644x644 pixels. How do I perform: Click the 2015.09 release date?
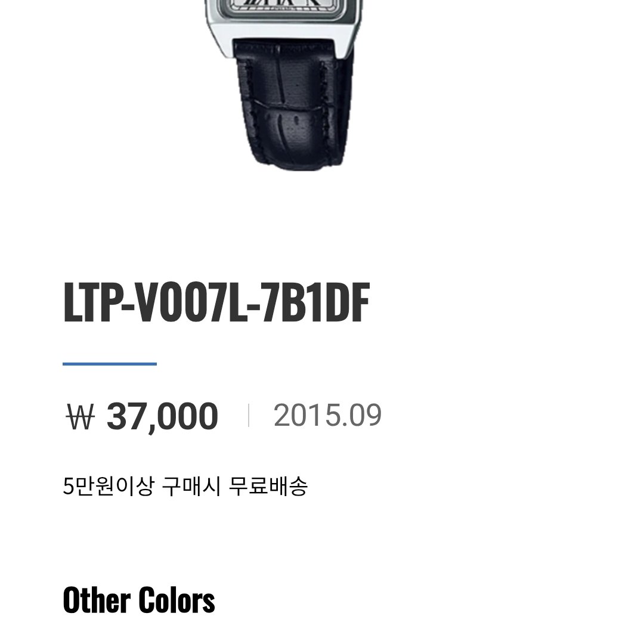[x=328, y=415]
